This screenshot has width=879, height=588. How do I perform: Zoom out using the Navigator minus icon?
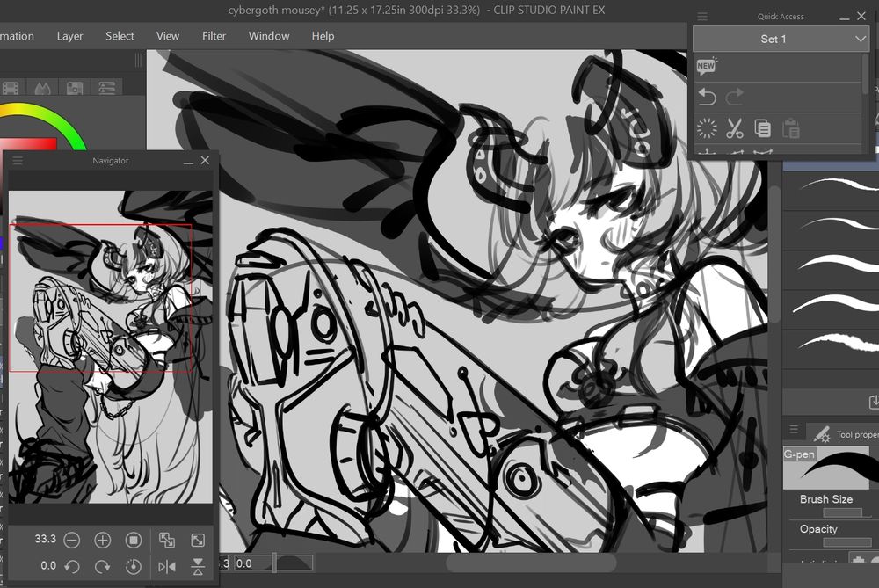[73, 539]
